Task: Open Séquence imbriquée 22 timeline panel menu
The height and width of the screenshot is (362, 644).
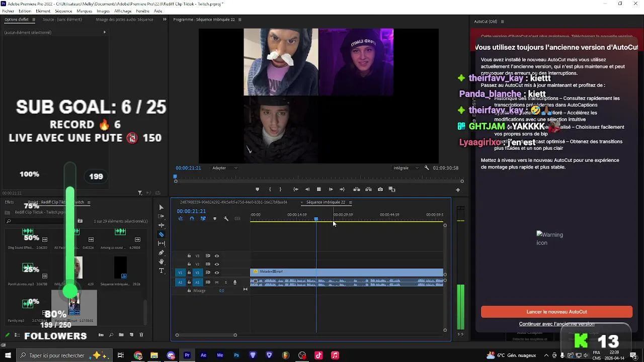Action: click(x=350, y=202)
